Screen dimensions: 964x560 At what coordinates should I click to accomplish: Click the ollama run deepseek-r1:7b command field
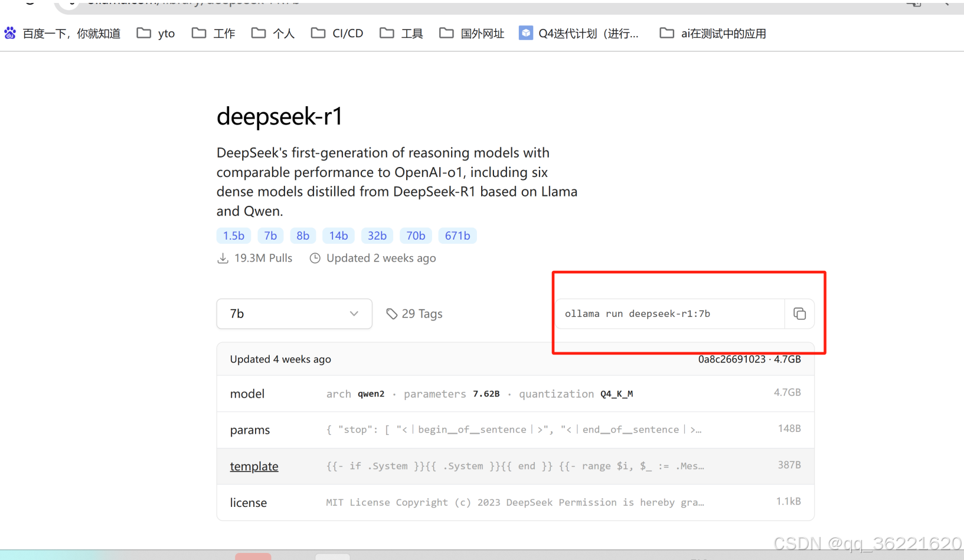(670, 314)
